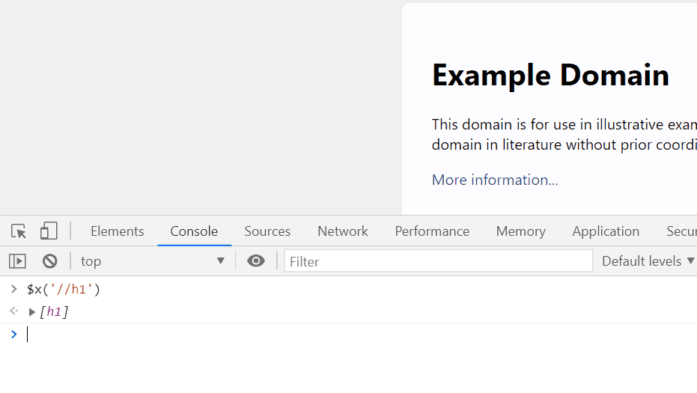Follow the More information... link

pyautogui.click(x=495, y=180)
